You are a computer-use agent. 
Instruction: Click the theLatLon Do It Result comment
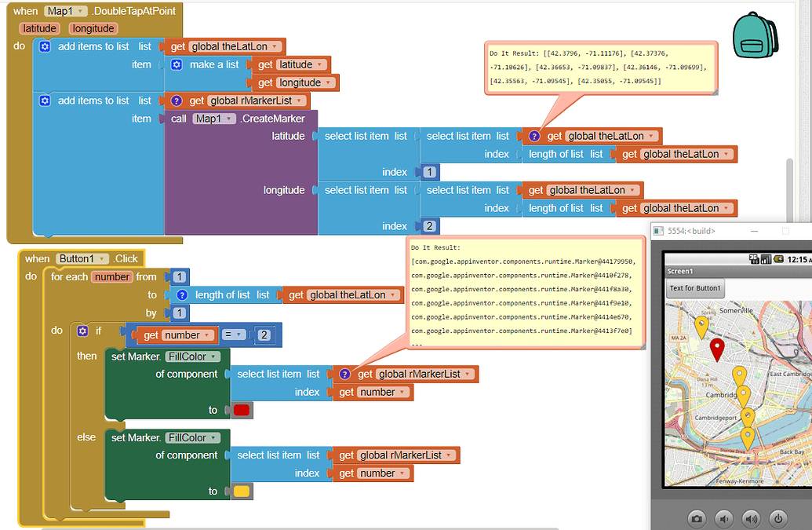[x=601, y=68]
